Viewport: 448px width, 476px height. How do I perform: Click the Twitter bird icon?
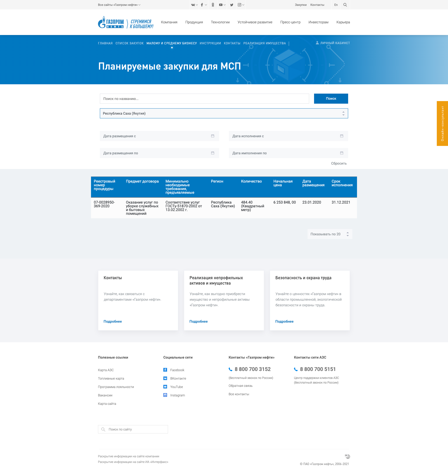231,5
